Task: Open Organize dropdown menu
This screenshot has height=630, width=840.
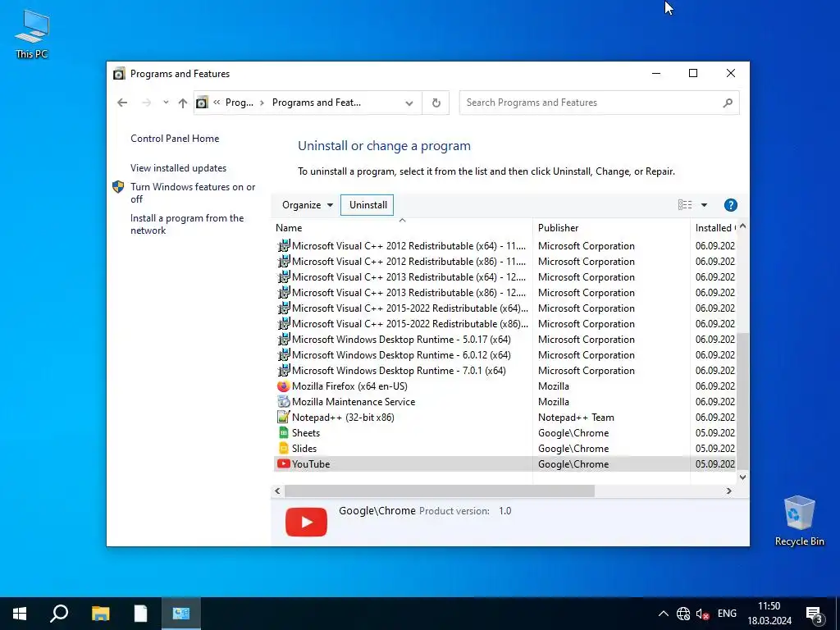Action: tap(307, 205)
